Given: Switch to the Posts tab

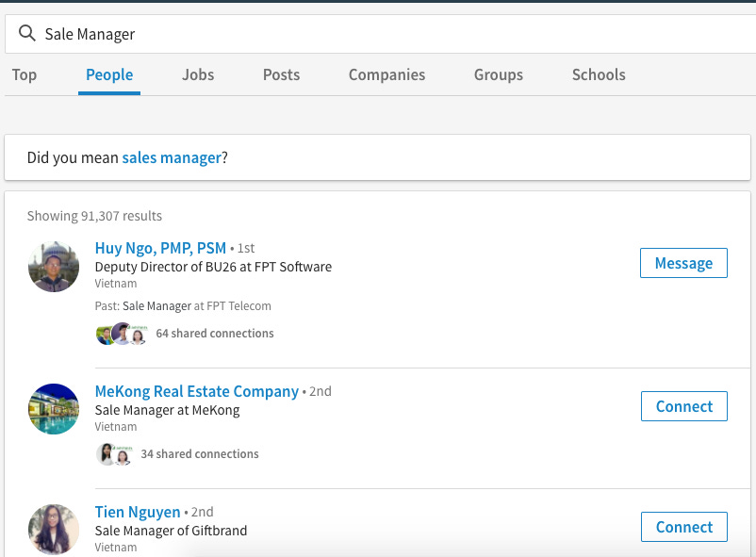Looking at the screenshot, I should tap(281, 74).
